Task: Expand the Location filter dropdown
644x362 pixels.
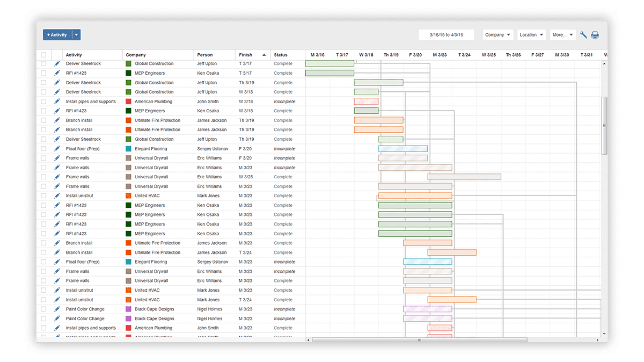Action: coord(531,35)
